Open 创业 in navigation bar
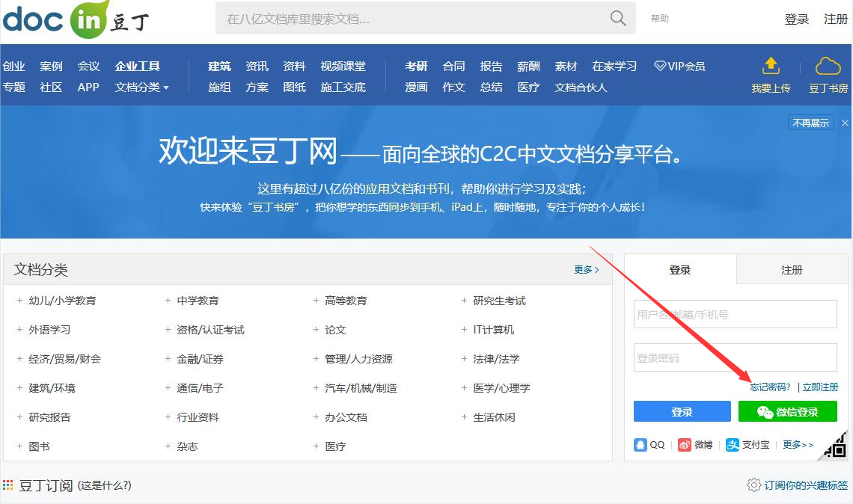The width and height of the screenshot is (853, 504). tap(13, 67)
